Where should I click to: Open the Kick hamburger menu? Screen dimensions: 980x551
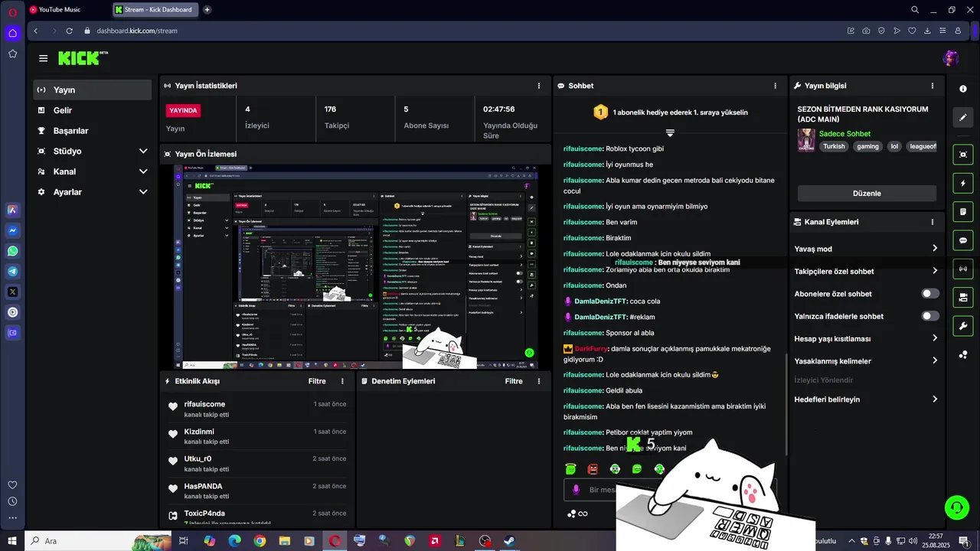[x=43, y=58]
